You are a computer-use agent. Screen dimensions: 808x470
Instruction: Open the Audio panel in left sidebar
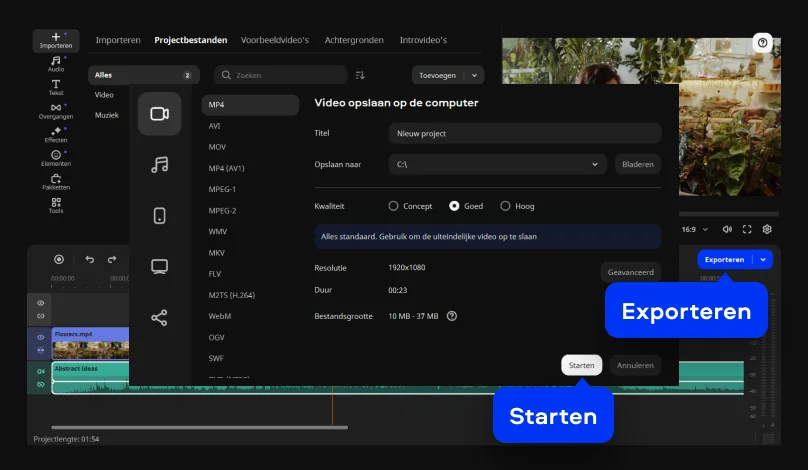pos(56,64)
